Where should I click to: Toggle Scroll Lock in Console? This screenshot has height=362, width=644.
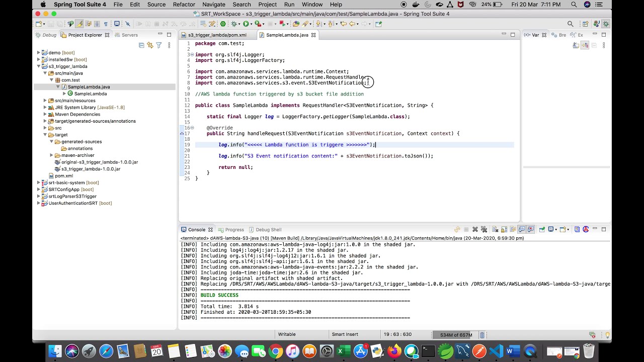504,230
